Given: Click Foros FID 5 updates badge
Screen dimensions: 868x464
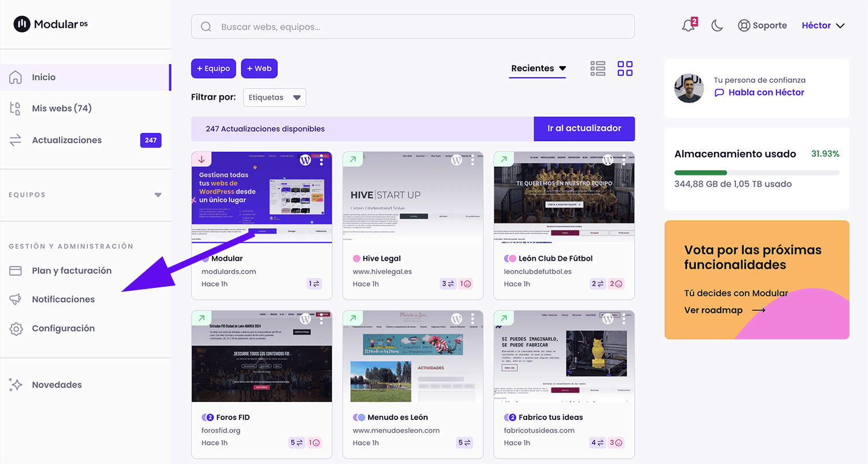Looking at the screenshot, I should click(297, 443).
